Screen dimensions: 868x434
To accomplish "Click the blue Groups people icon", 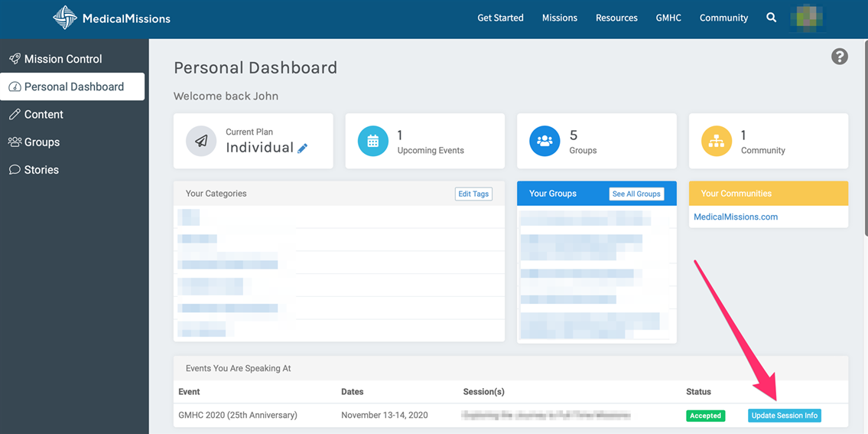I will tap(545, 142).
